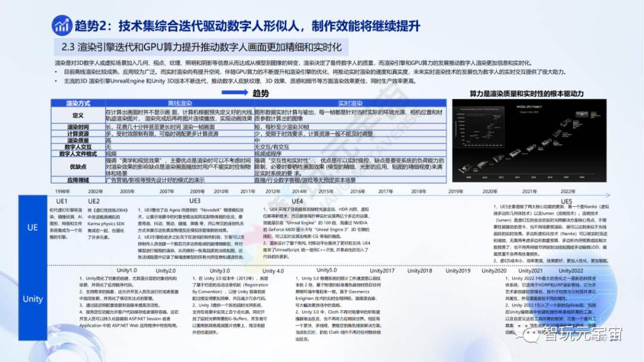This screenshot has width=644, height=362.
Task: Select the 2.3 渲染引擎迭代 subtitle banner
Action: pyautogui.click(x=202, y=47)
